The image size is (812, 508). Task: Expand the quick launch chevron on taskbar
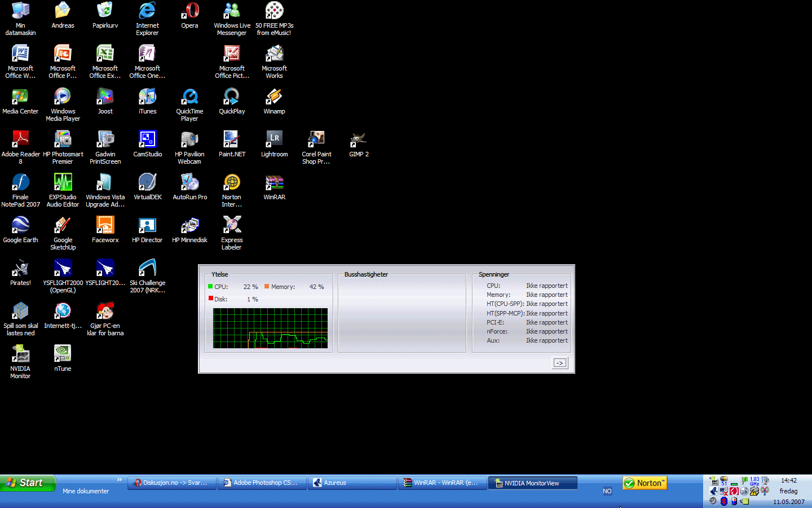click(120, 480)
